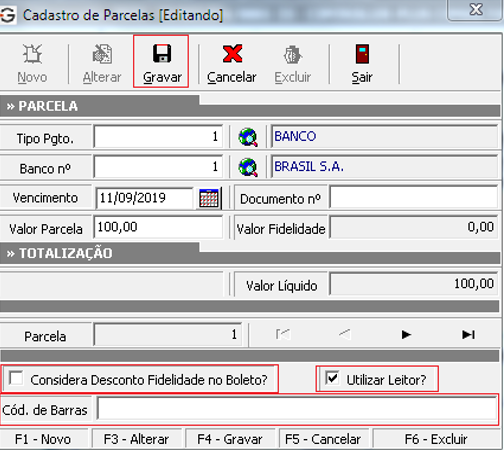Click the F5 - Cancelar shortcut button
The height and width of the screenshot is (450, 504).
click(323, 439)
